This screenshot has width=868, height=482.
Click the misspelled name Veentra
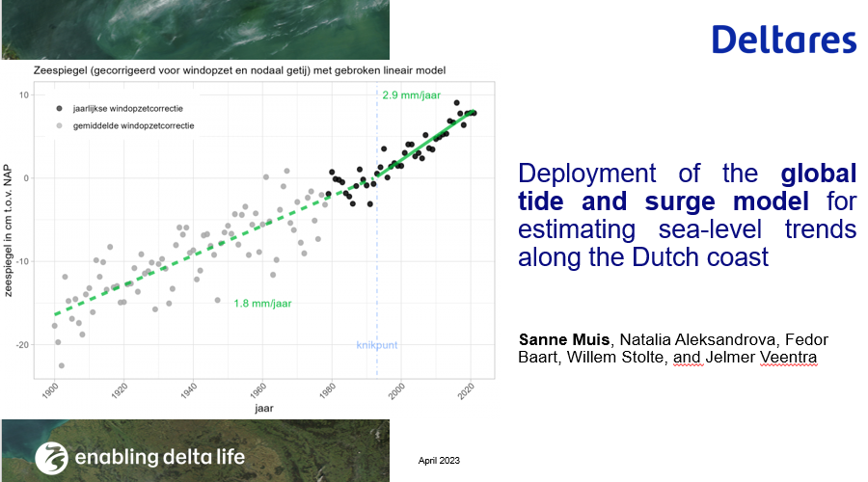(x=788, y=357)
